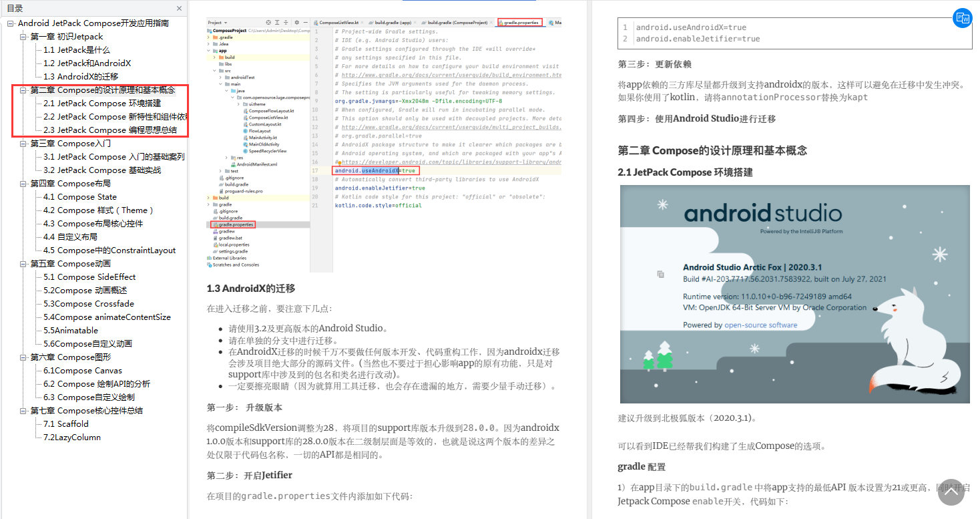Viewport: 980px width, 519px height.
Task: Open section 7.1 Scaffold
Action: coord(66,424)
